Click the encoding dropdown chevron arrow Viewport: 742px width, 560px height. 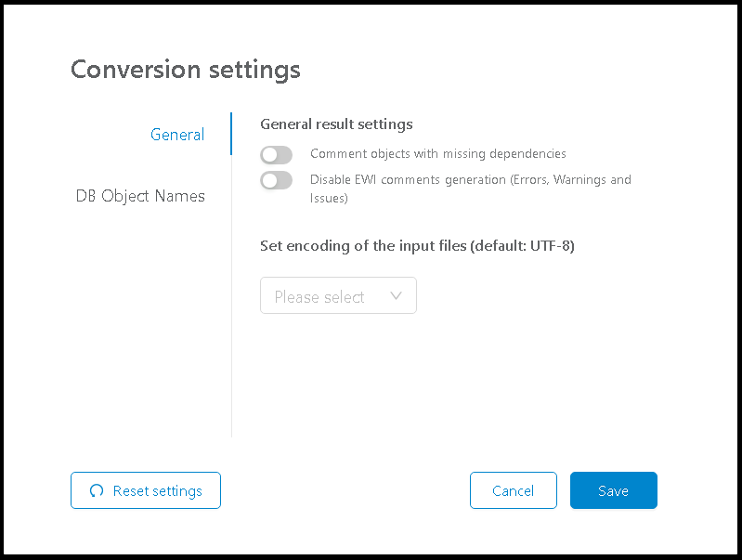pyautogui.click(x=397, y=296)
